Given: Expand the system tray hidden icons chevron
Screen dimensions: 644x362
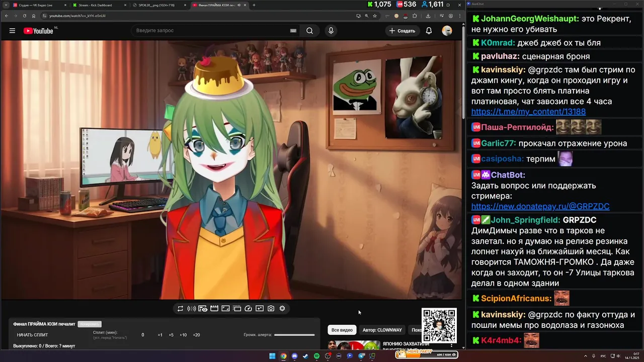Looking at the screenshot, I should point(586,356).
